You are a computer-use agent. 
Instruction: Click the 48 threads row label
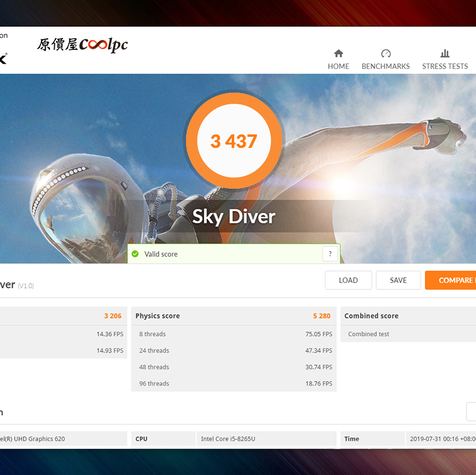pyautogui.click(x=154, y=367)
